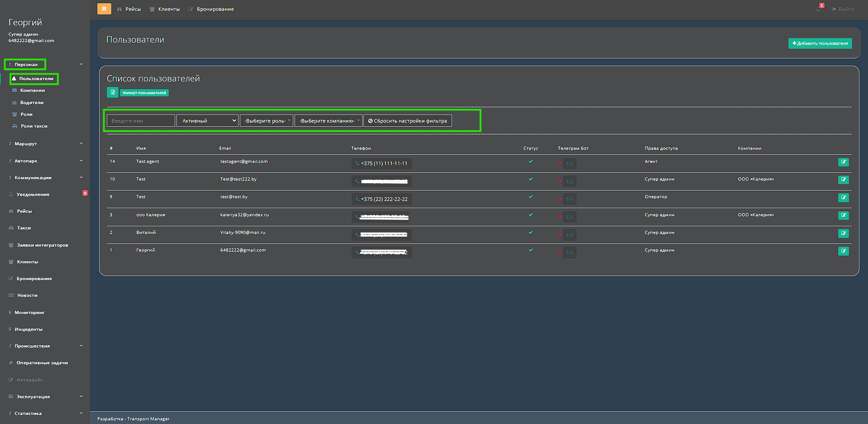
Task: Click the red cross Telegram status for ооо Калерия
Action: pos(560,217)
